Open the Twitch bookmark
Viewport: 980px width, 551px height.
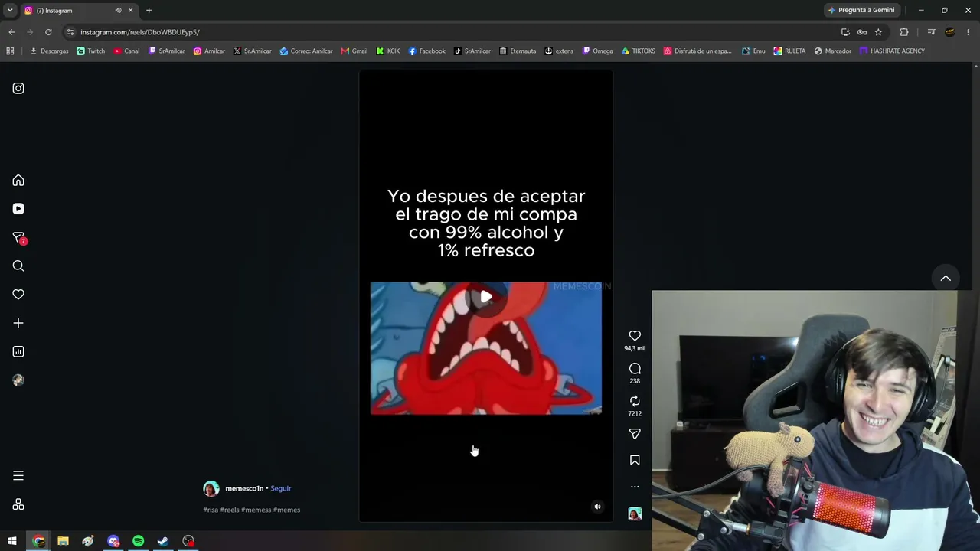[91, 51]
